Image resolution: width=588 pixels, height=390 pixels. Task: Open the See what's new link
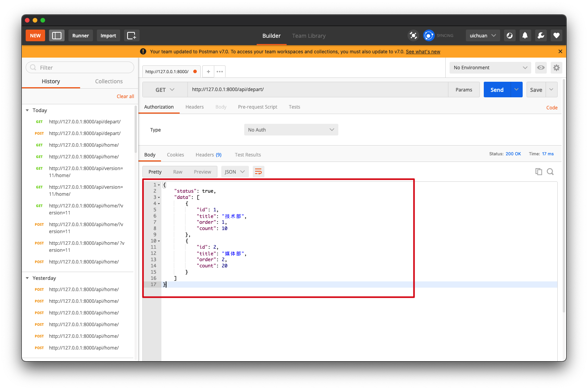click(423, 52)
